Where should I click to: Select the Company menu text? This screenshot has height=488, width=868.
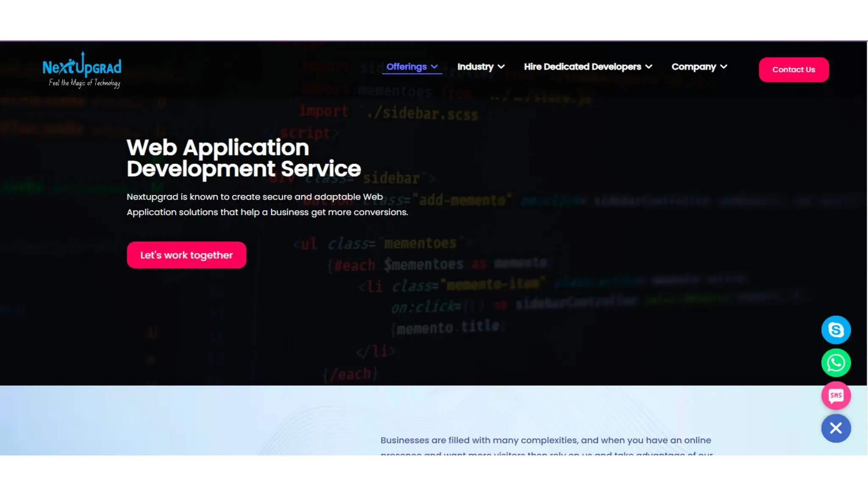tap(693, 67)
